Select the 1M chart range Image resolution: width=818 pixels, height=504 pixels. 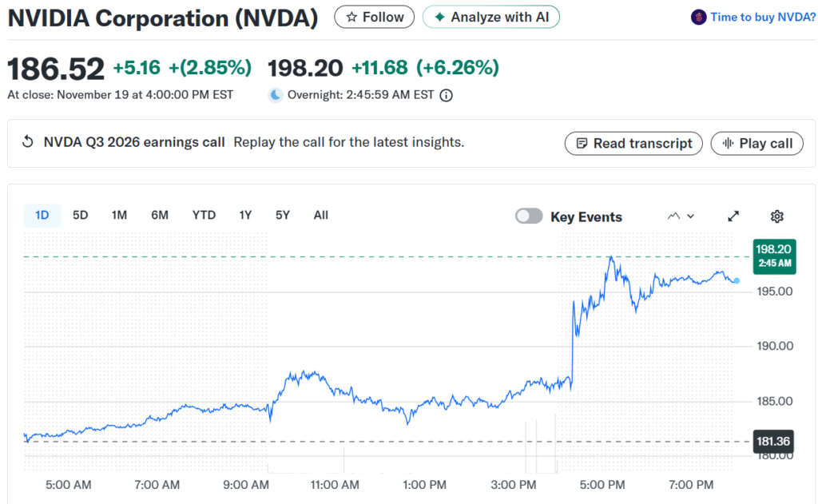click(119, 215)
